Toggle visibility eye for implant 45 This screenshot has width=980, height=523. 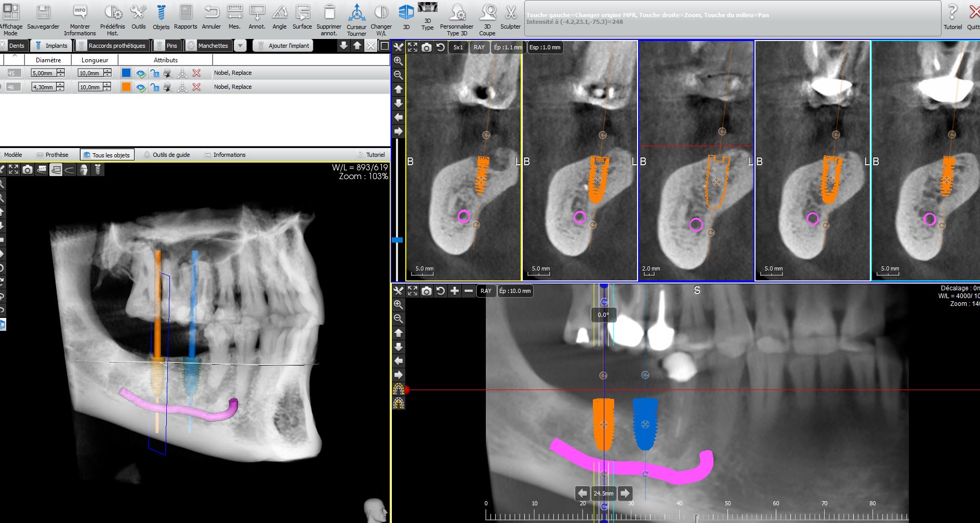140,73
